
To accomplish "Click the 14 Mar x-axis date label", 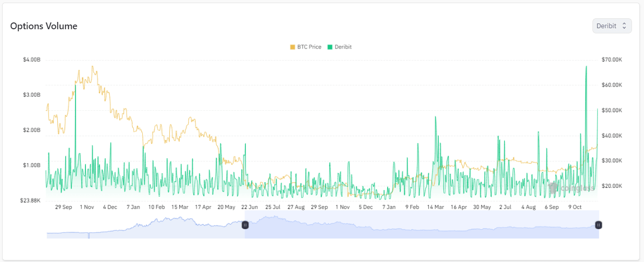I will [x=436, y=207].
